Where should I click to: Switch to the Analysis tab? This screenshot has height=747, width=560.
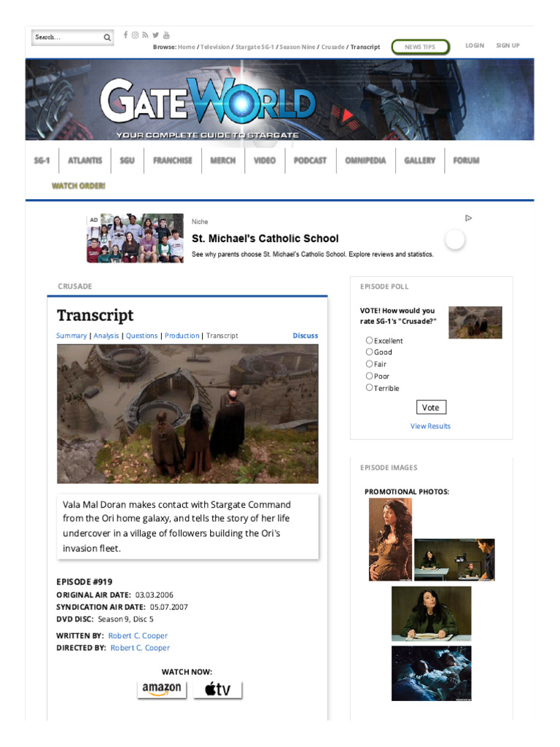(106, 336)
